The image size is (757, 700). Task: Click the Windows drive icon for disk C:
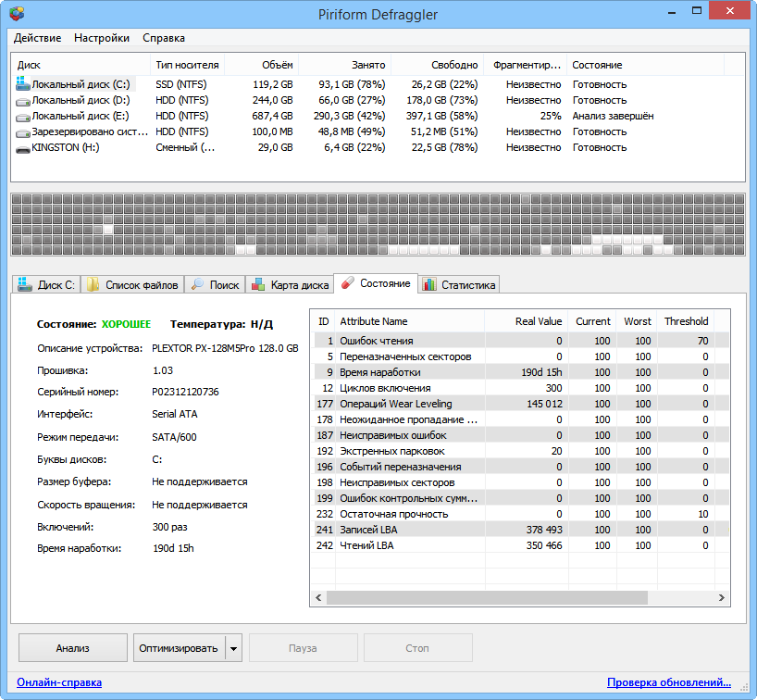(x=23, y=83)
